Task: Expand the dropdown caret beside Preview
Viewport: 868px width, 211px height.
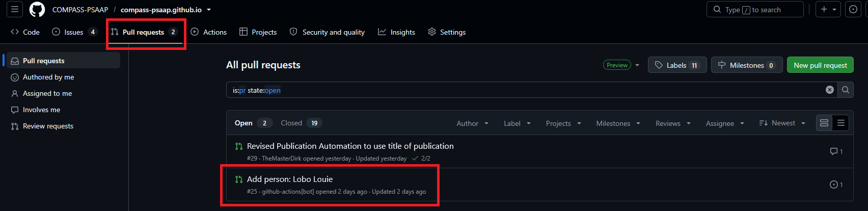Action: tap(637, 65)
